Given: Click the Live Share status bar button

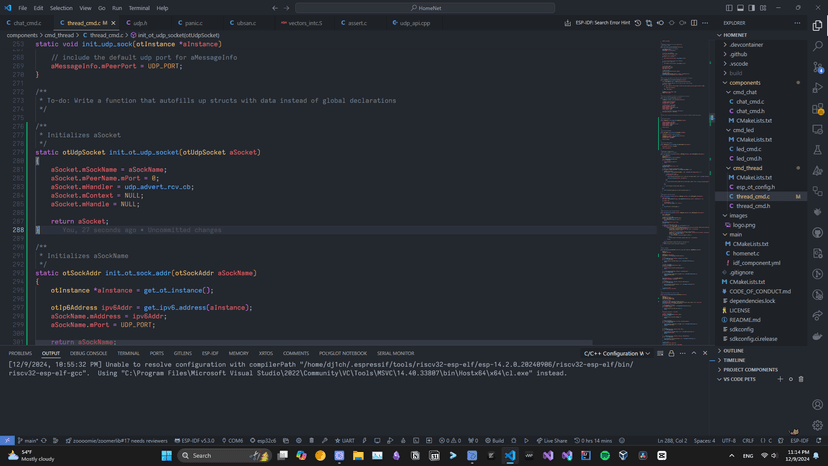Looking at the screenshot, I should pos(553,440).
